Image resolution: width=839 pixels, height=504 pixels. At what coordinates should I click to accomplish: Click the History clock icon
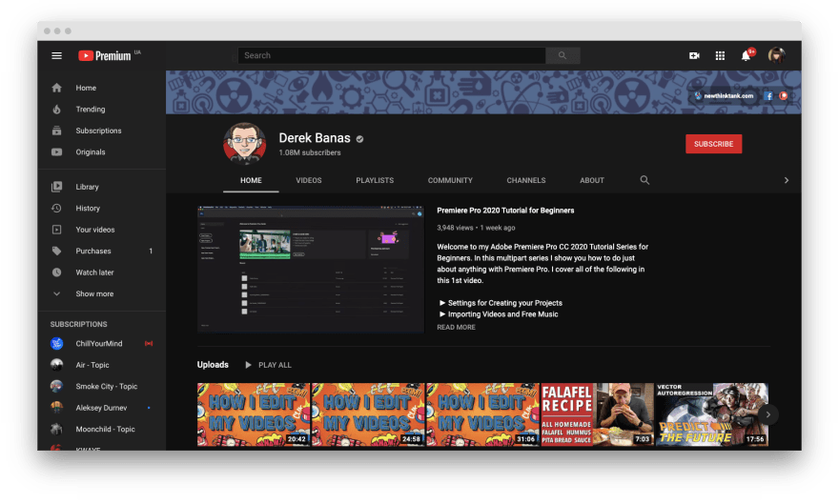[56, 208]
